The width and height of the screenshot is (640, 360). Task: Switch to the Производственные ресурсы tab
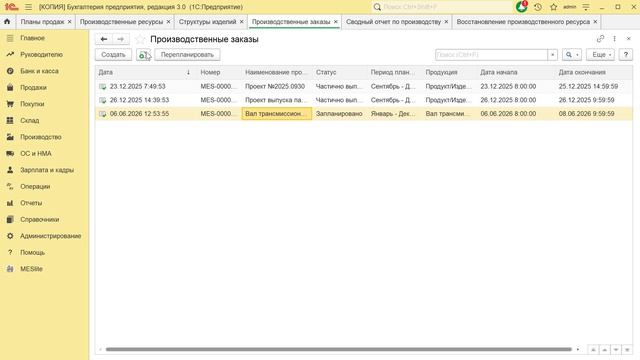[121, 22]
